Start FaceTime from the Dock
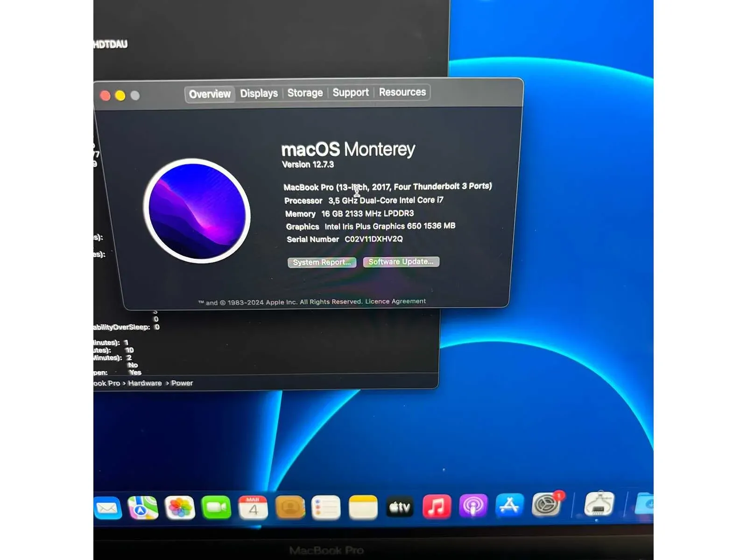The width and height of the screenshot is (747, 560). [x=216, y=507]
